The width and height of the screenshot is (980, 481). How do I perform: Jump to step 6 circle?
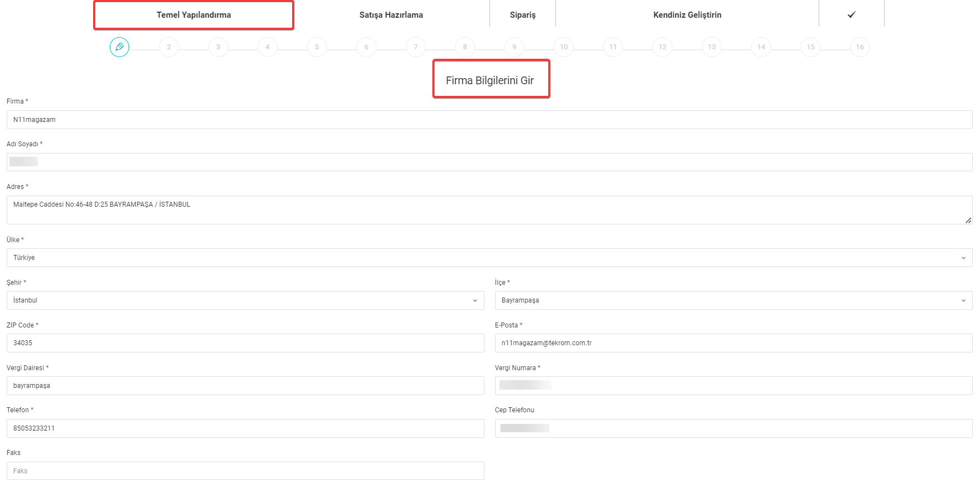366,47
